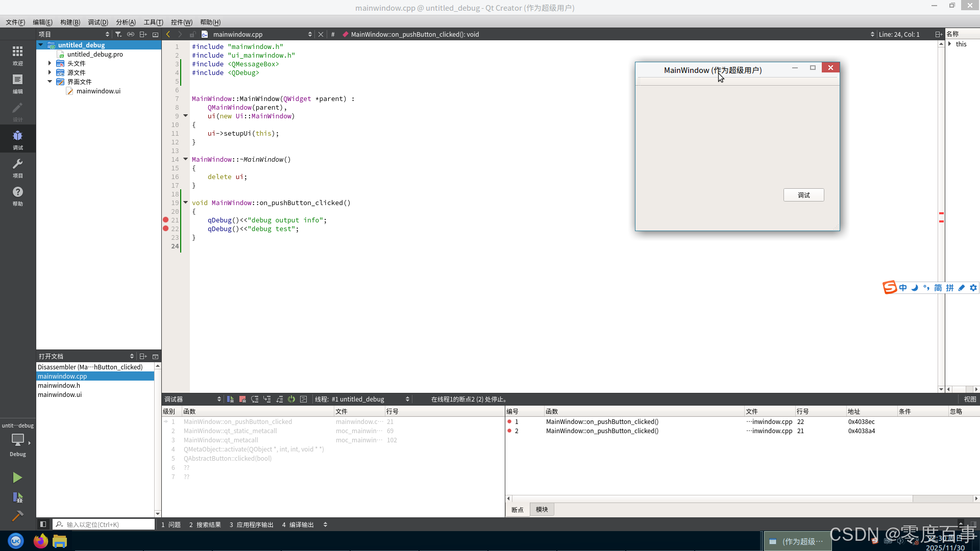
Task: Toggle breakpoint marker on line 22
Action: (x=166, y=229)
